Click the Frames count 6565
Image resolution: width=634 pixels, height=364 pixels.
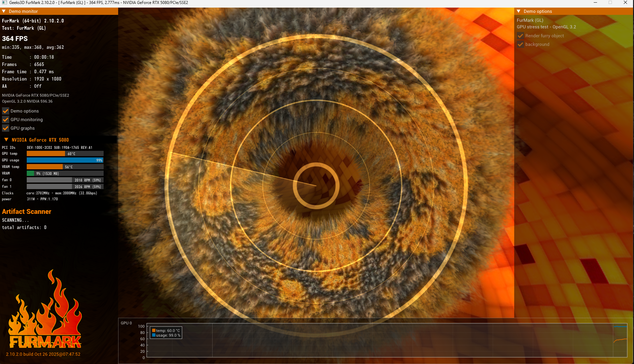[39, 64]
